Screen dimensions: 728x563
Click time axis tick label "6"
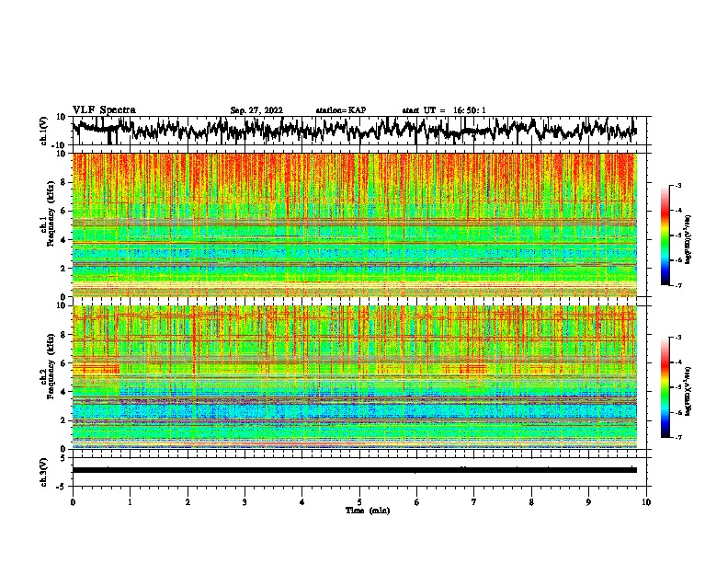click(416, 502)
